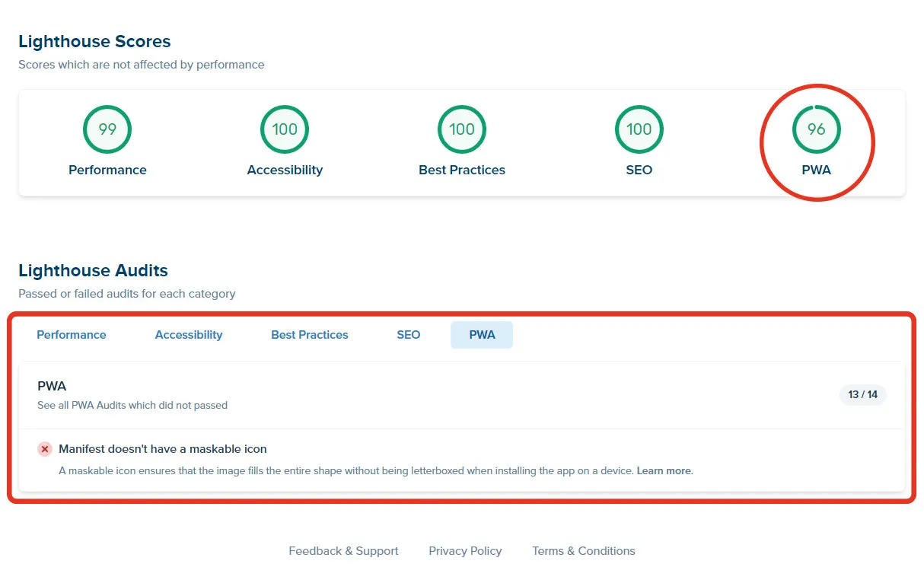
Task: Click the red X failed audit icon
Action: tap(45, 449)
